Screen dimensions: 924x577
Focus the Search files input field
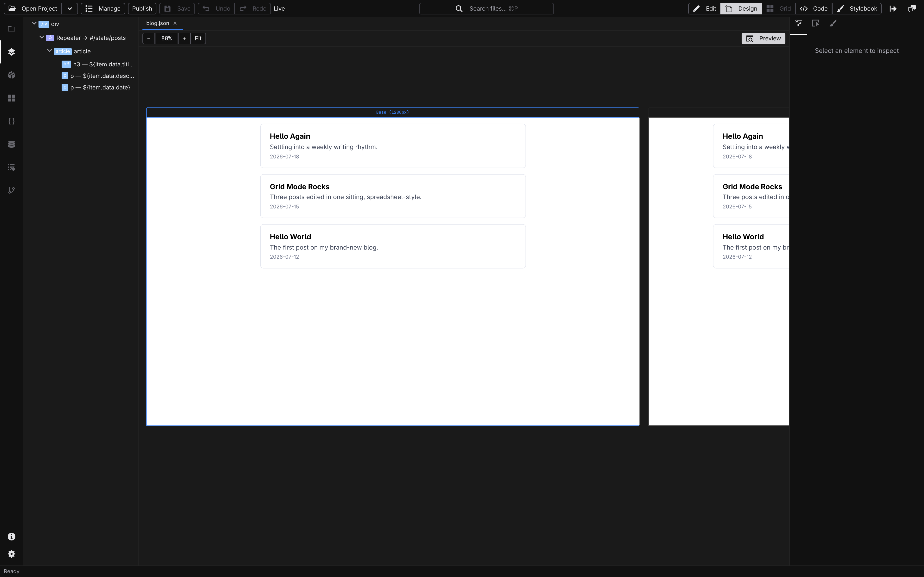(487, 8)
